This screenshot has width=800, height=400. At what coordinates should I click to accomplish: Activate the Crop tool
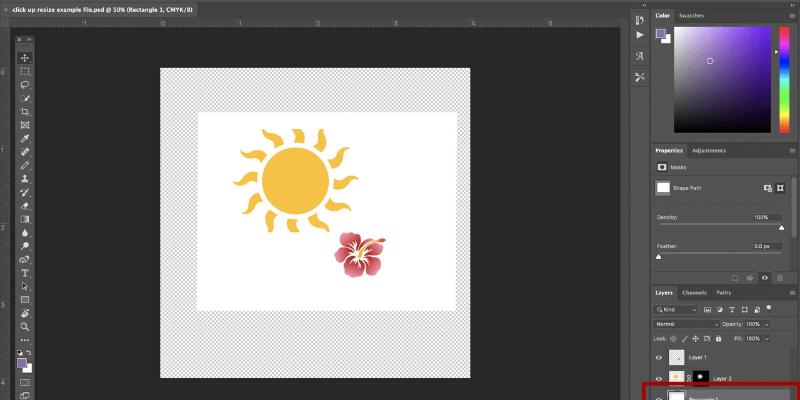(x=25, y=112)
